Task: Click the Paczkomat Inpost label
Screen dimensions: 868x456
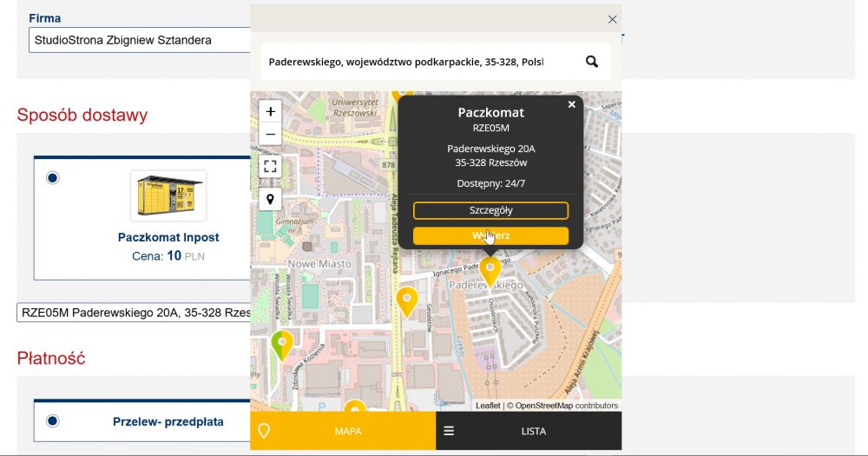Action: click(x=168, y=237)
